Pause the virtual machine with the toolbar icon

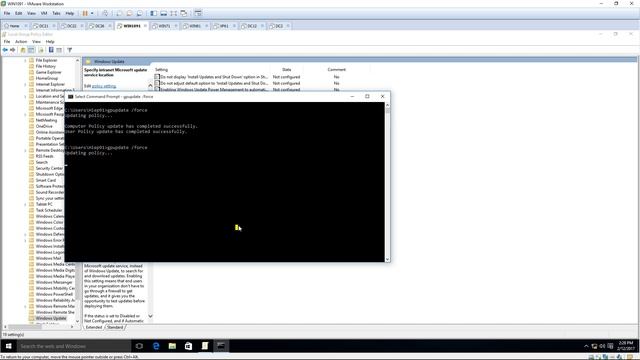[85, 13]
